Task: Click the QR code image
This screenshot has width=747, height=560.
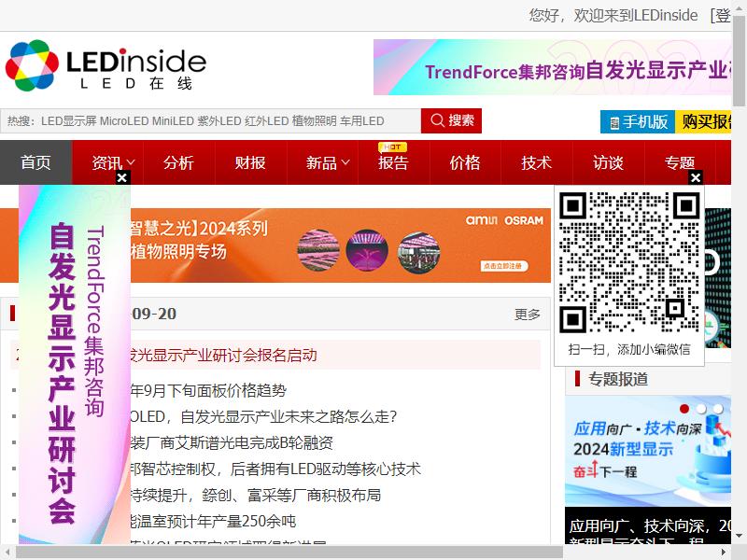Action: (x=628, y=262)
